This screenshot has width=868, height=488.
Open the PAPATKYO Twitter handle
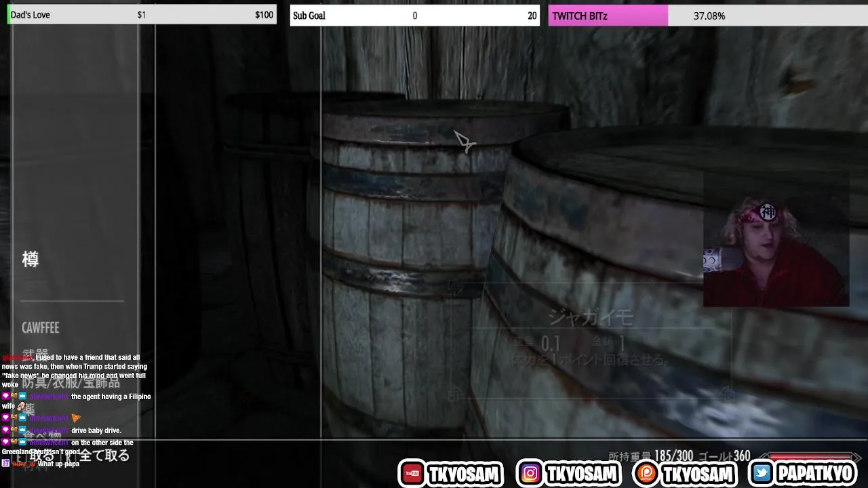click(x=814, y=473)
